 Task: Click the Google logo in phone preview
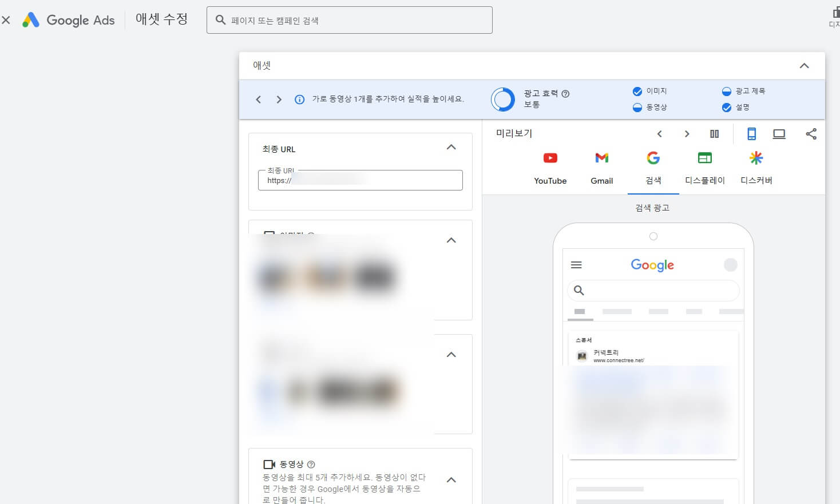point(652,265)
